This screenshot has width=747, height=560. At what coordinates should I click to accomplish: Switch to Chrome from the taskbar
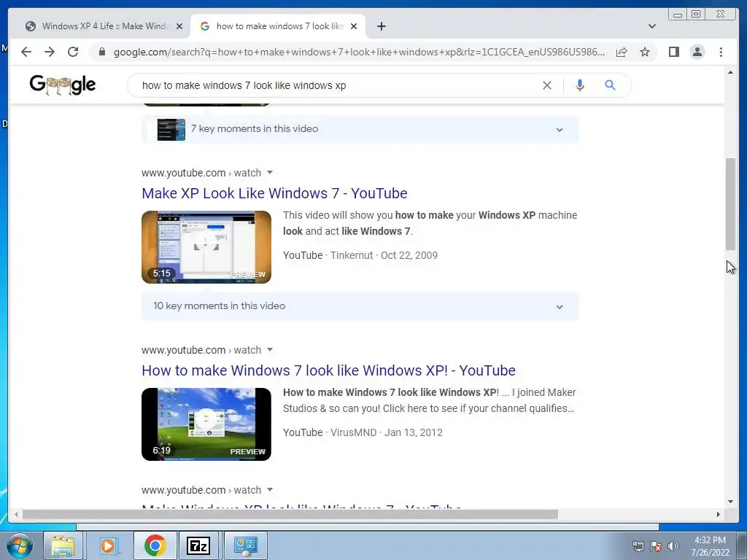[155, 545]
